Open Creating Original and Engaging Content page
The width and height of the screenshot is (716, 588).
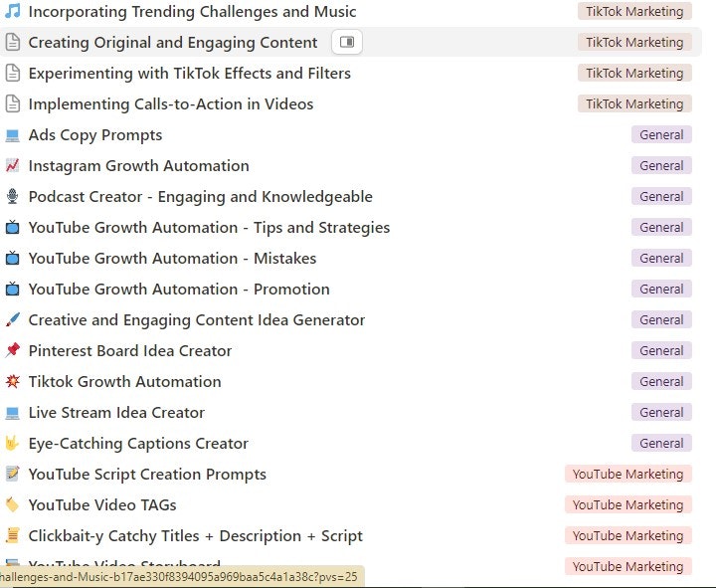[173, 42]
